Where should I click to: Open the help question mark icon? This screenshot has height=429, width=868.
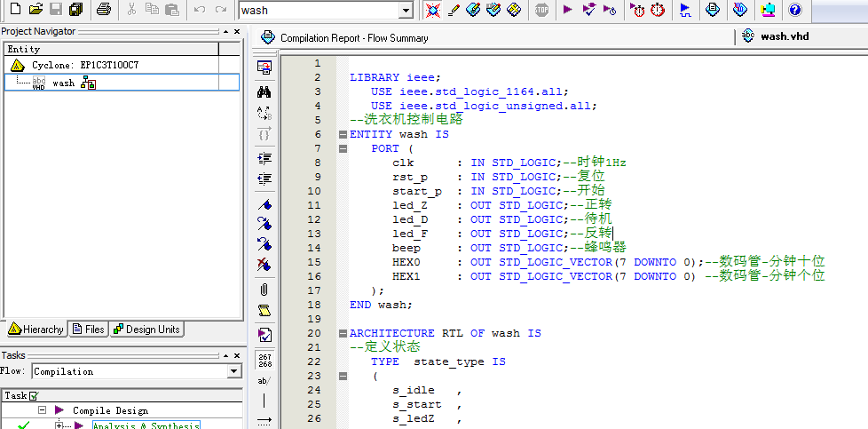coord(794,10)
